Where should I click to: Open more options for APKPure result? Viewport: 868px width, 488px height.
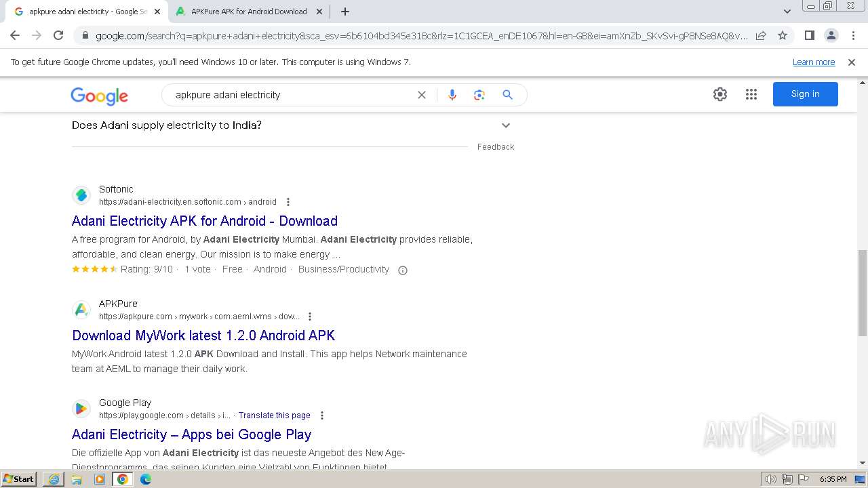coord(310,317)
